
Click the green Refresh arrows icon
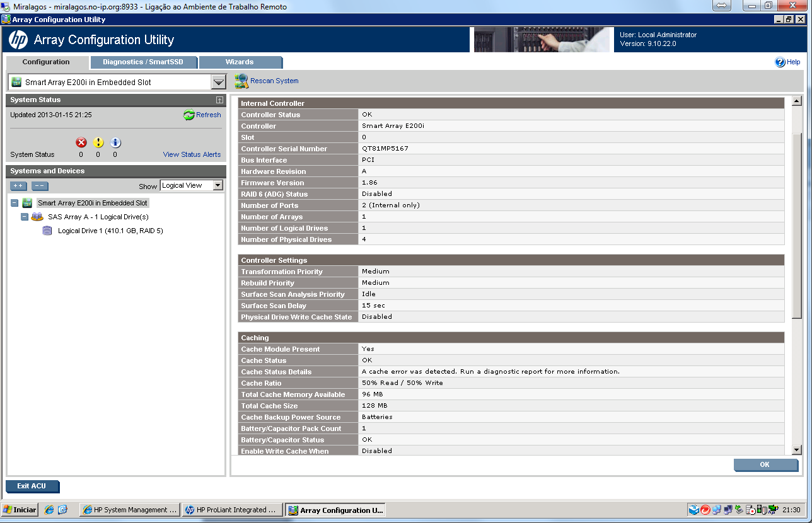point(189,115)
